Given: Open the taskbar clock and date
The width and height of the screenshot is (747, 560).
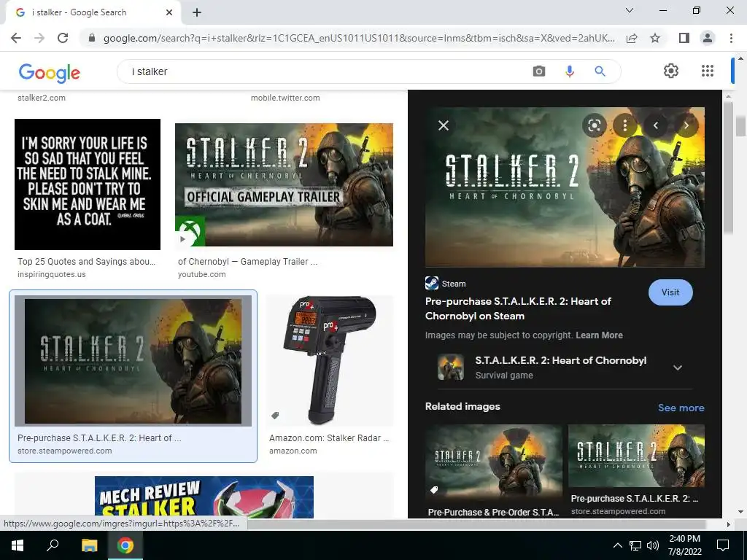Looking at the screenshot, I should 684,545.
